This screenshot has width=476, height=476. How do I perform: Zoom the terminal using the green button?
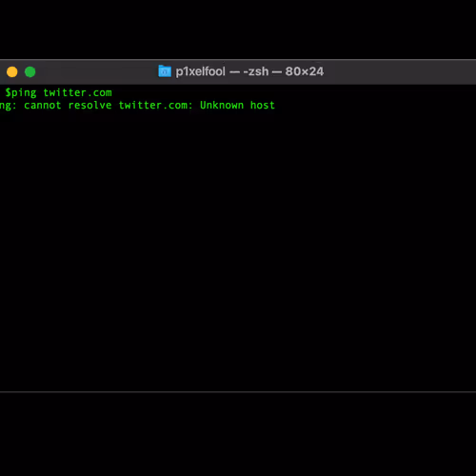coord(30,72)
